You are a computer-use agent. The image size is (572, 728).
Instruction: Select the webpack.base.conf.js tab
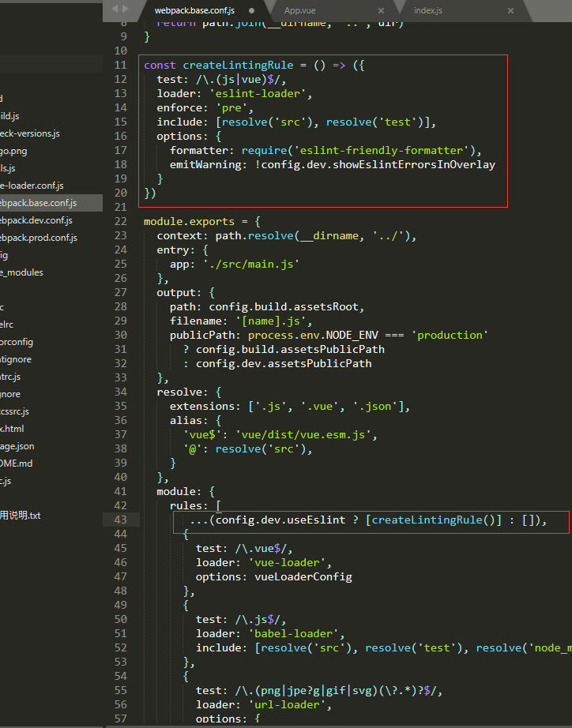point(194,10)
